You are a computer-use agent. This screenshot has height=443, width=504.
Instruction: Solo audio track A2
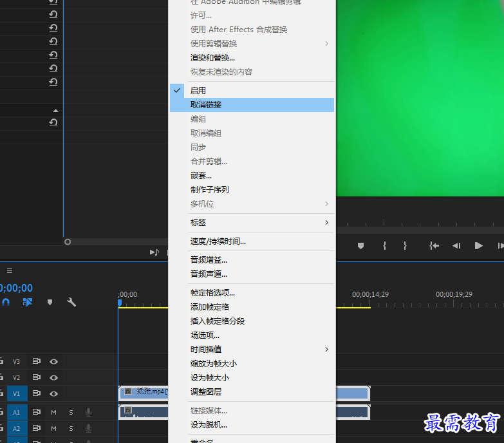click(x=71, y=428)
